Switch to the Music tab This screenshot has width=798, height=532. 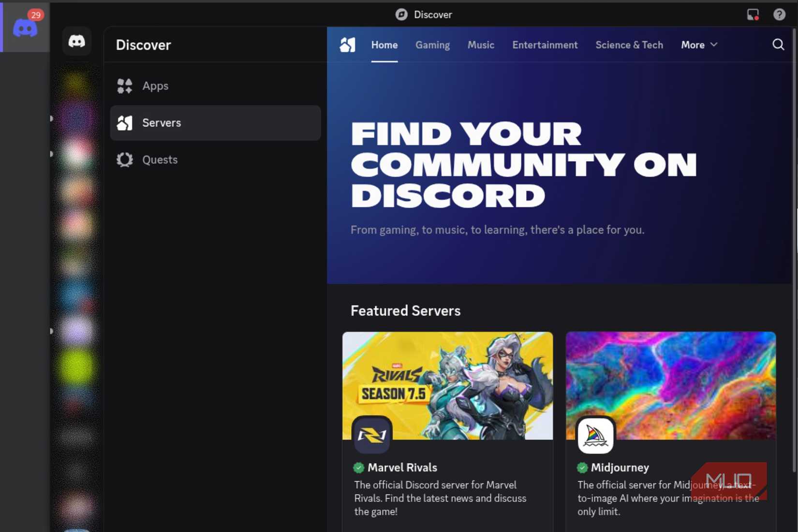pos(481,45)
